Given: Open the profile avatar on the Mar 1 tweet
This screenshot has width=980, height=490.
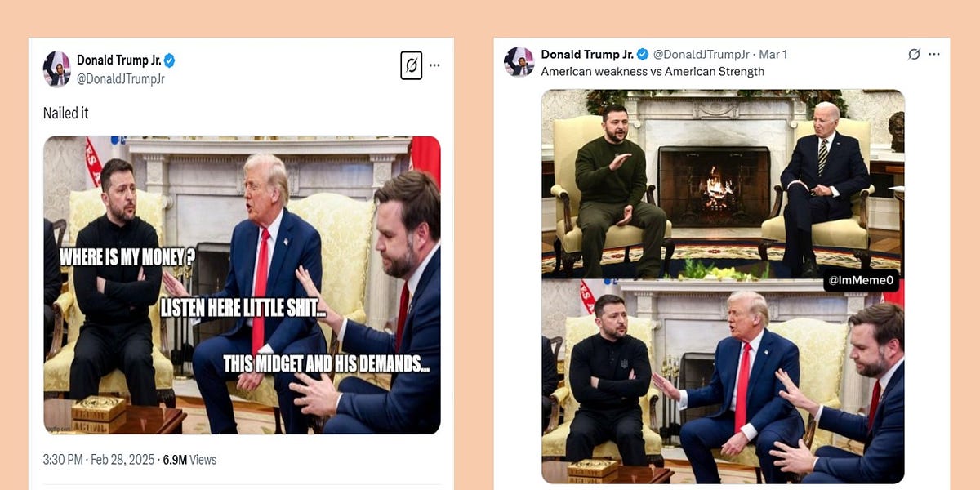Looking at the screenshot, I should [520, 59].
